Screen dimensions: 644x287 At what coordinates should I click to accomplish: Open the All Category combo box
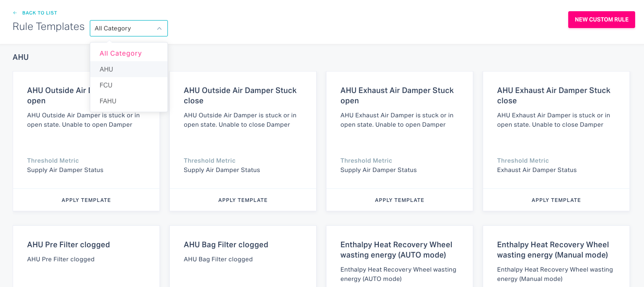[x=128, y=29]
